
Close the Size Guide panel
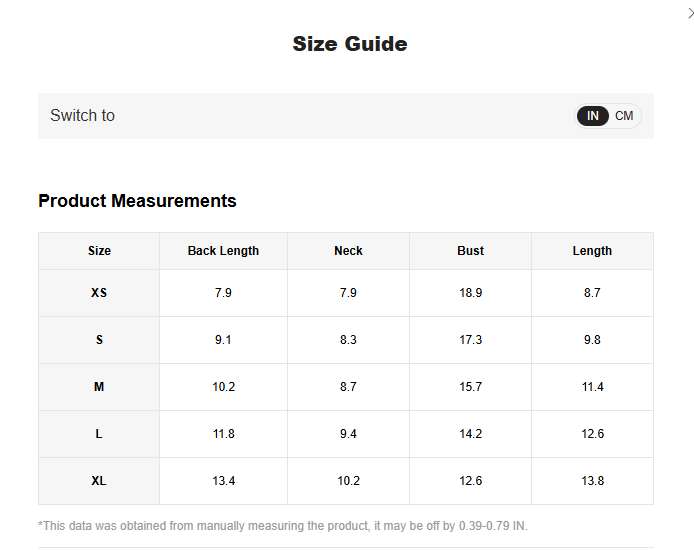pyautogui.click(x=689, y=12)
